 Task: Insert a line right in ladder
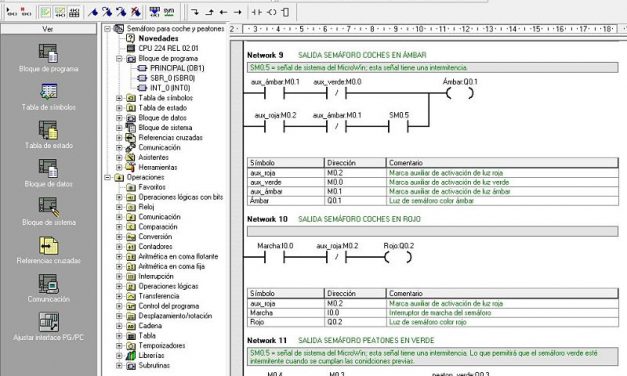tap(238, 12)
